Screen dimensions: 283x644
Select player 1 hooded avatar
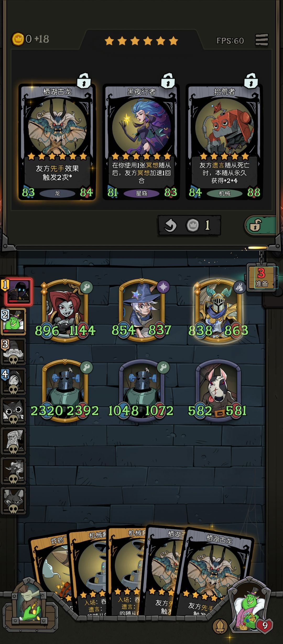click(x=18, y=292)
